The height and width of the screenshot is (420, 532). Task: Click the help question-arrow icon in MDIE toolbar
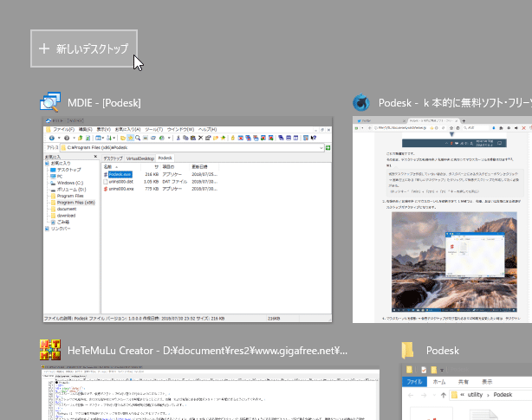pos(314,138)
